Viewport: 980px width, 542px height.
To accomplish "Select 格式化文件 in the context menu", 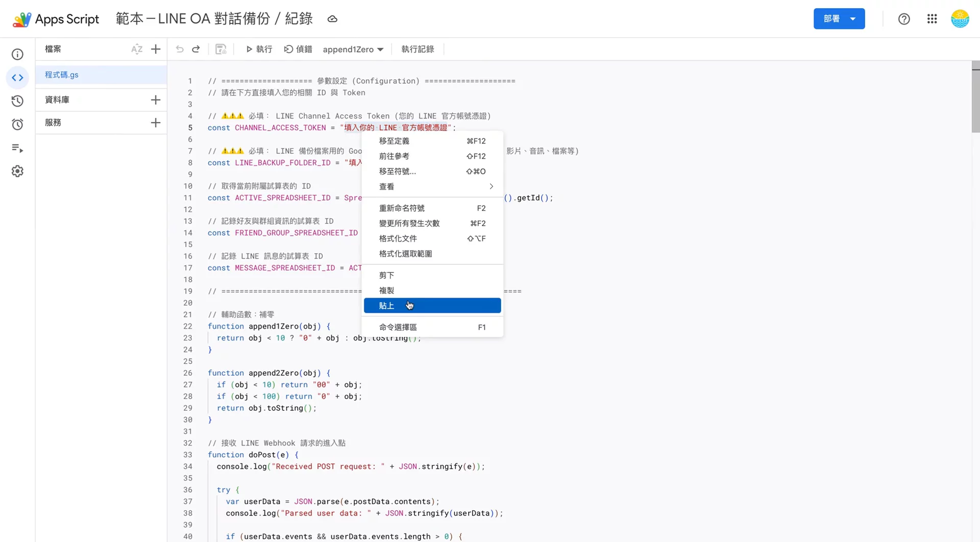I will point(432,238).
